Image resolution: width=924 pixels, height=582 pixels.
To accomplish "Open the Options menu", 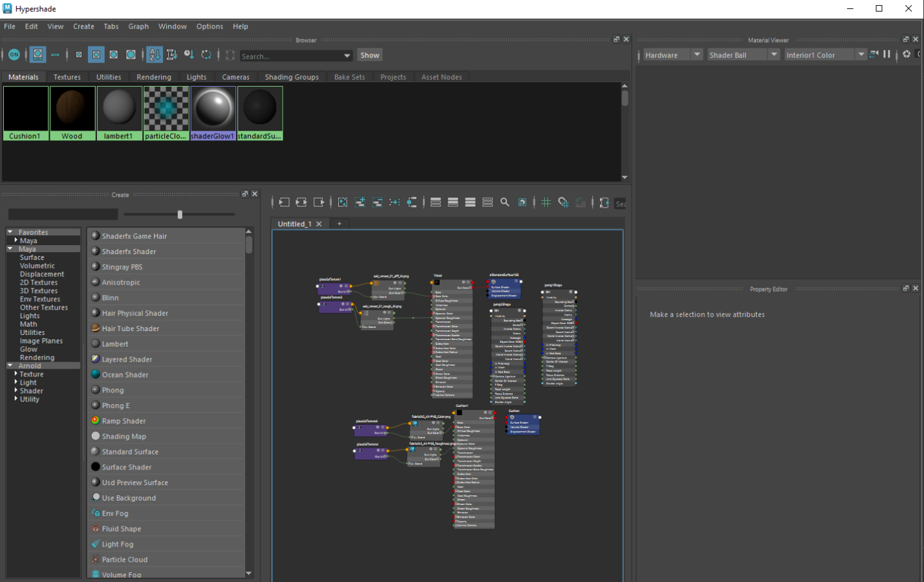I will click(210, 27).
